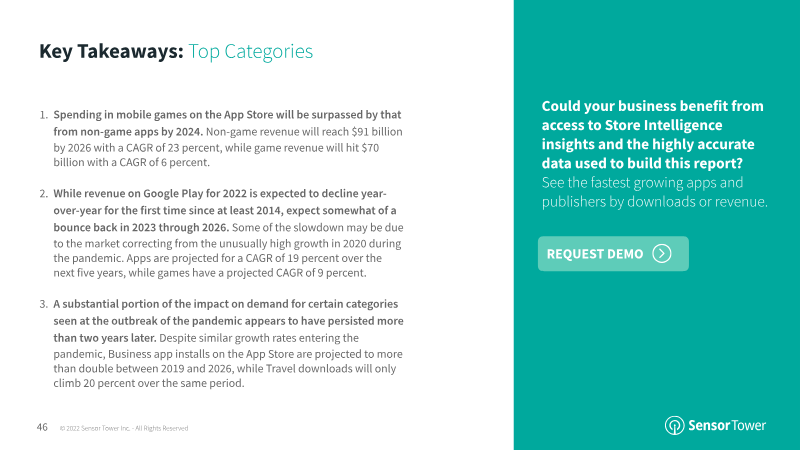Click the circled arrow icon in Request Demo
The image size is (800, 450).
[662, 254]
